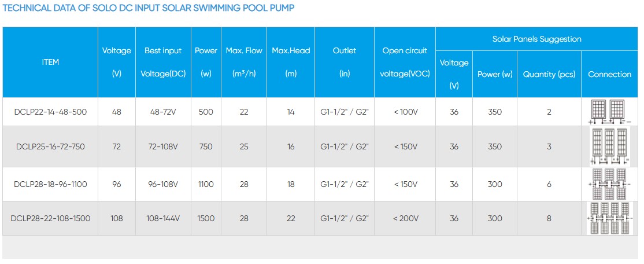Click the 108-144V best input voltage cell
The height and width of the screenshot is (264, 644).
coord(163,218)
